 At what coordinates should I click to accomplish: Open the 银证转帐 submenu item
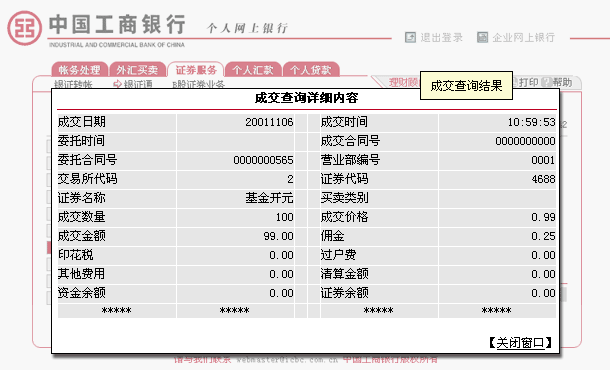coord(73,84)
